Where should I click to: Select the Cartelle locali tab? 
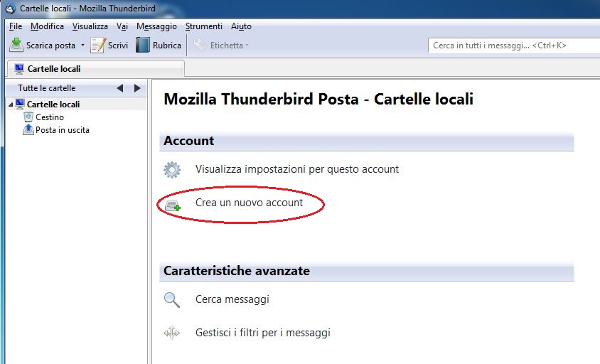(96, 69)
